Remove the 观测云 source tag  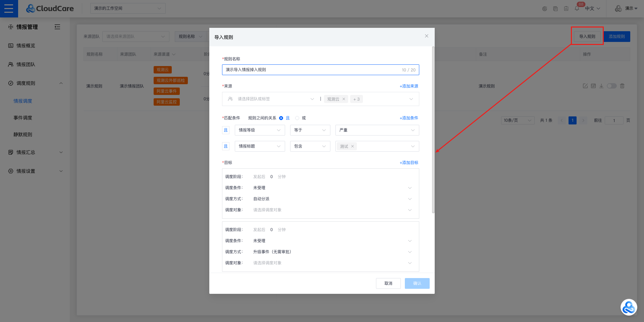tap(344, 99)
